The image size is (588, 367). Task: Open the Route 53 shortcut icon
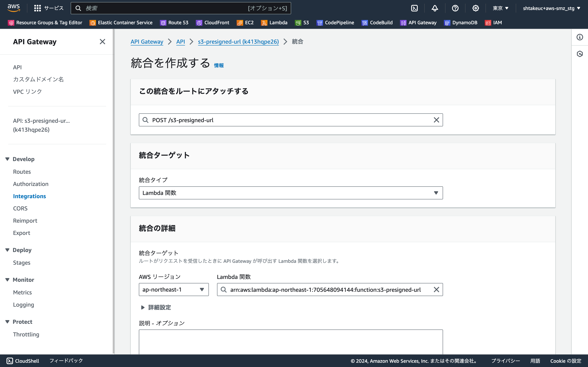(163, 23)
